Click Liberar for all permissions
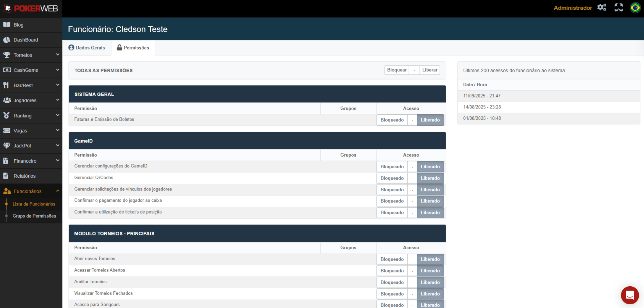Screen dimensions: 644x308 pyautogui.click(x=430, y=70)
